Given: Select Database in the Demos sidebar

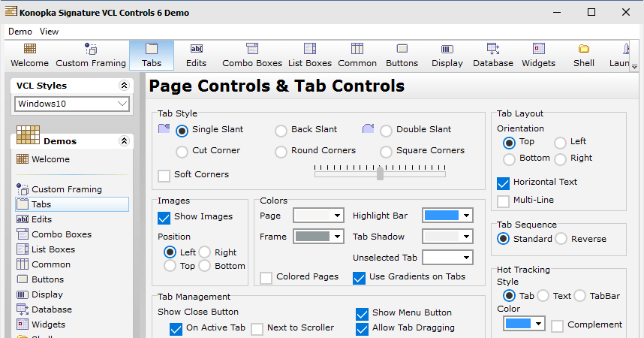Looking at the screenshot, I should (x=44, y=309).
